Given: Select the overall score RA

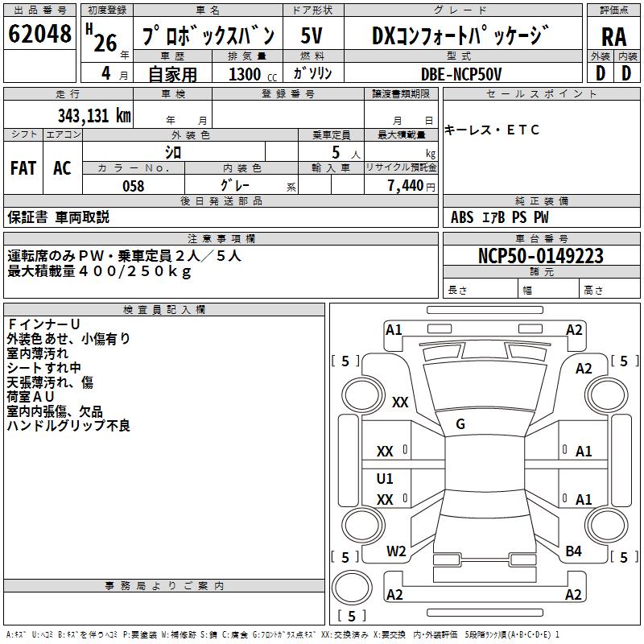Looking at the screenshot, I should coord(614,37).
